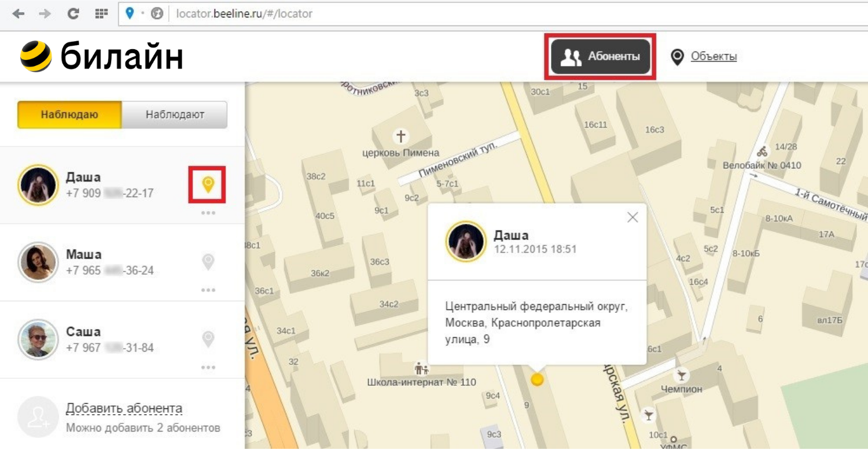
Task: Open the Объекты link
Action: 713,57
